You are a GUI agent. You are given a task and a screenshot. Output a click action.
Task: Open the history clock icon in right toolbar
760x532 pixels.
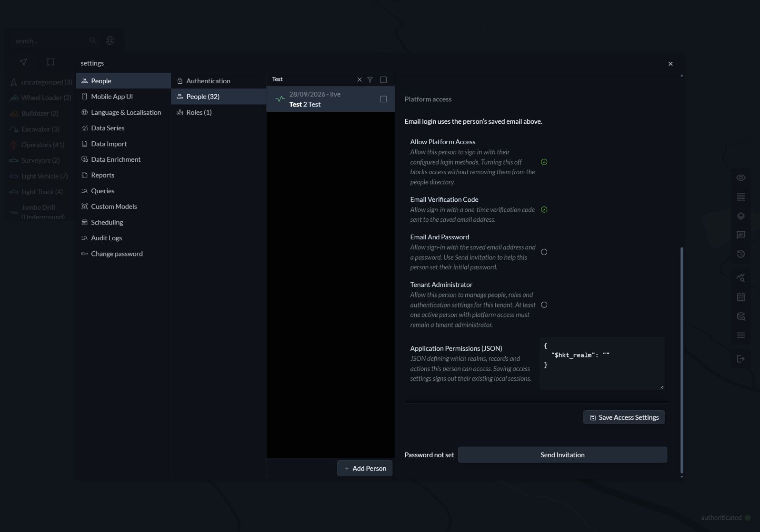tap(740, 254)
